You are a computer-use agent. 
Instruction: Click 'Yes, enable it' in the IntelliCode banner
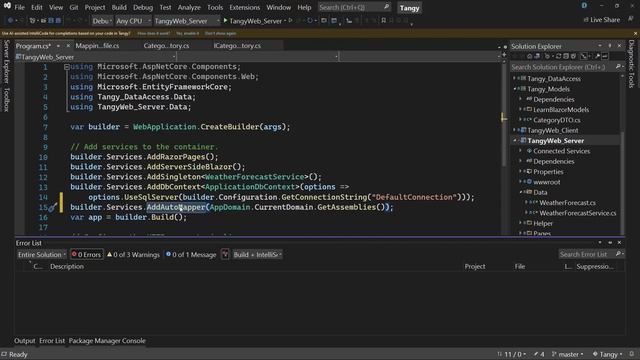click(x=188, y=34)
